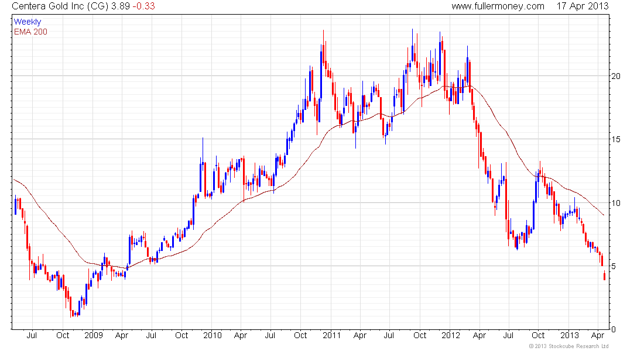The height and width of the screenshot is (351, 644).
Task: Click the final red candlestick below 5
Action: [x=604, y=276]
